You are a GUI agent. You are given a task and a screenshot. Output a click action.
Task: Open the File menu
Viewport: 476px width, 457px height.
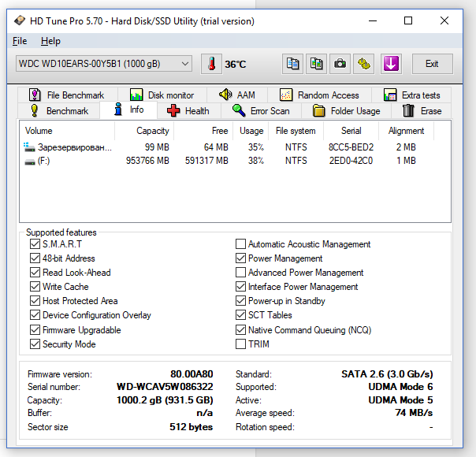point(20,41)
